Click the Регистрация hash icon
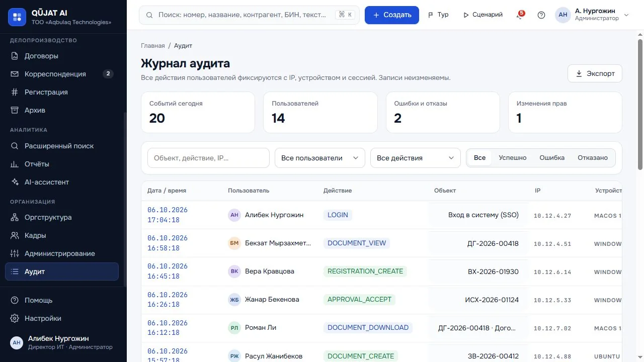This screenshot has height=362, width=644. (x=15, y=92)
